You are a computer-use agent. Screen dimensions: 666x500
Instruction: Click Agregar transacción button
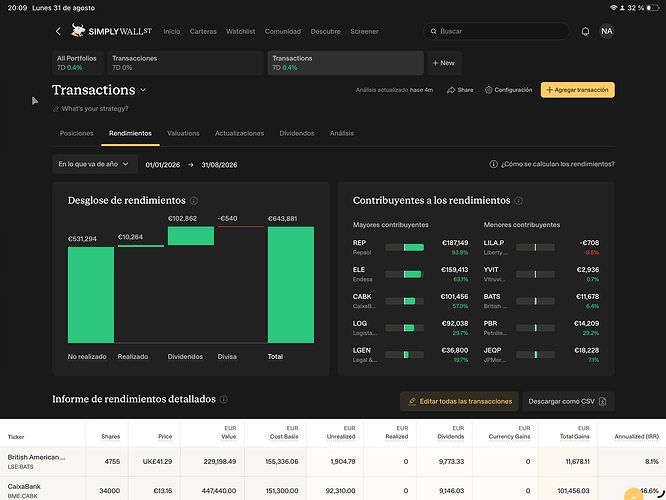click(x=577, y=90)
